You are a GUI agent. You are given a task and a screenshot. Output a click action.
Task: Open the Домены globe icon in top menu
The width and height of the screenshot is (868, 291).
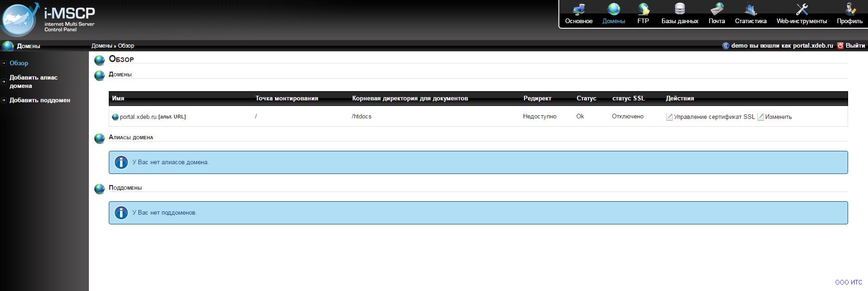[x=614, y=9]
